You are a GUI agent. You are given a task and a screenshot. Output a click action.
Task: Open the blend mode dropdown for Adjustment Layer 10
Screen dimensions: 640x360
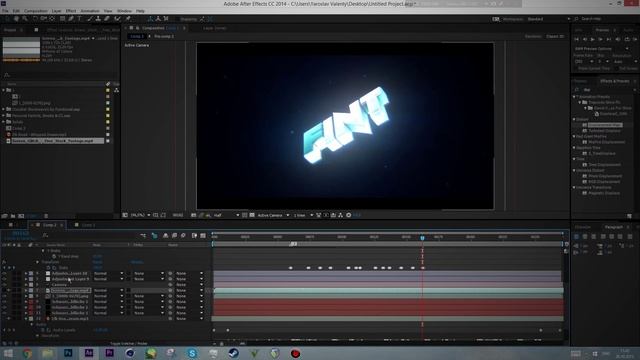click(x=109, y=273)
